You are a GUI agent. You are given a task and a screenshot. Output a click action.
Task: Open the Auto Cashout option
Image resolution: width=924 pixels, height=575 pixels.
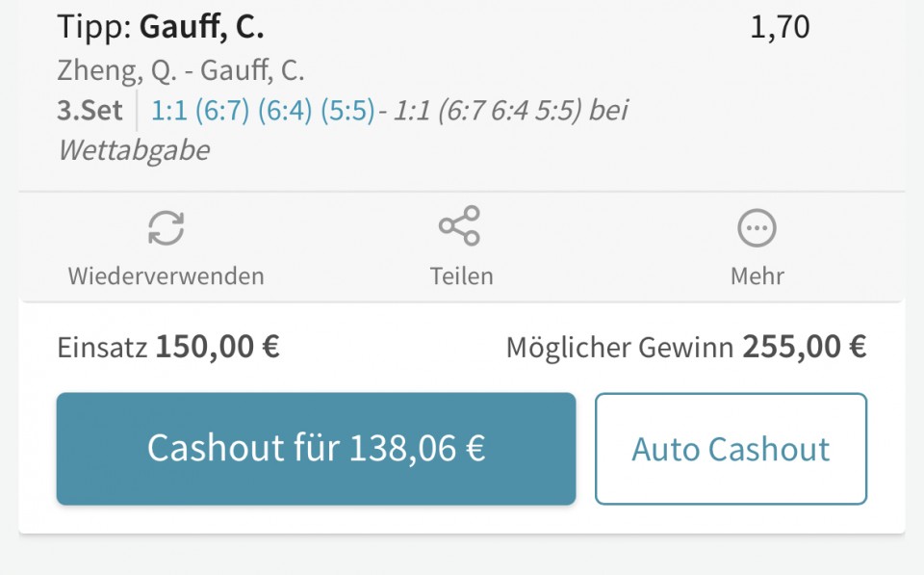coord(731,449)
